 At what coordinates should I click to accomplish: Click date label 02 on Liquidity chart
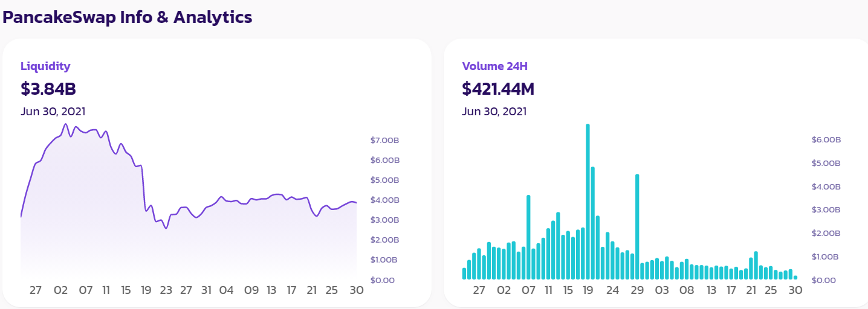click(60, 290)
